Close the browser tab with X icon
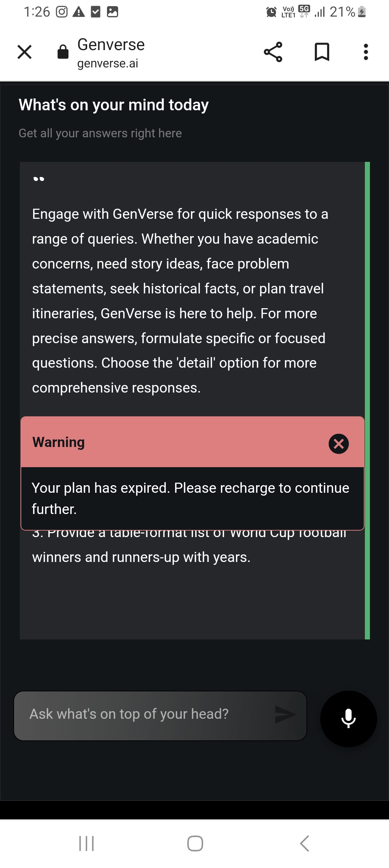 (x=24, y=52)
